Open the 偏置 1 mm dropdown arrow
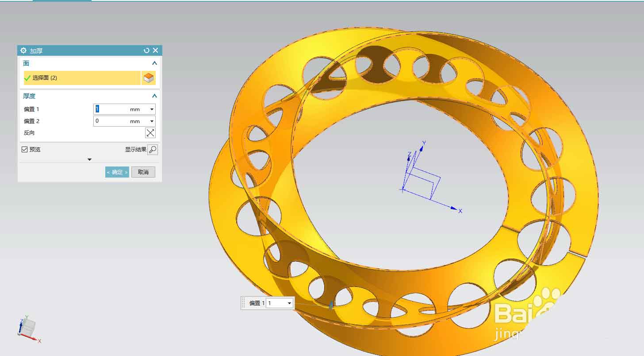 [x=152, y=109]
